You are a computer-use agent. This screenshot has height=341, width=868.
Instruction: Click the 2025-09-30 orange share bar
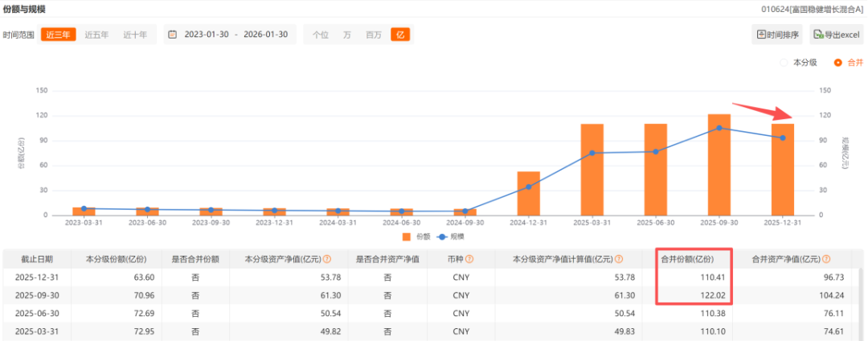coord(719,164)
